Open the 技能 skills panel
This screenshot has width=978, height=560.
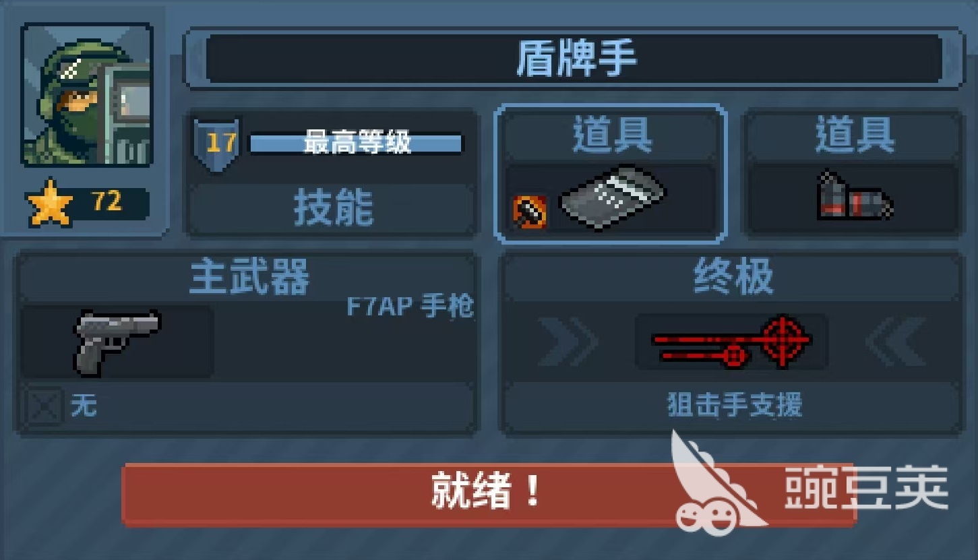pyautogui.click(x=333, y=208)
